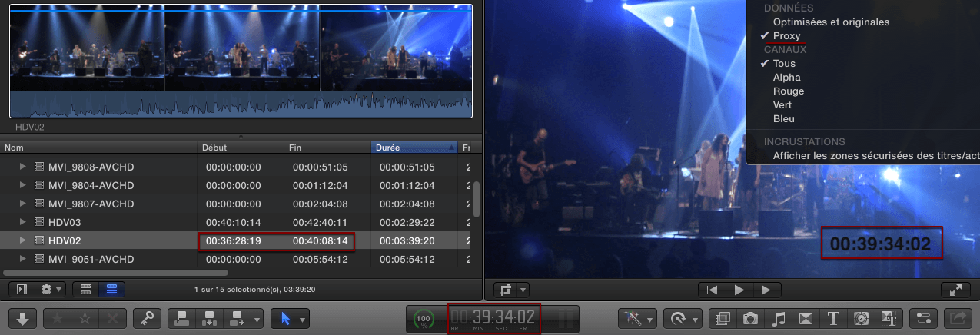Sort the list by Durée column
The width and height of the screenshot is (980, 335).
(414, 147)
